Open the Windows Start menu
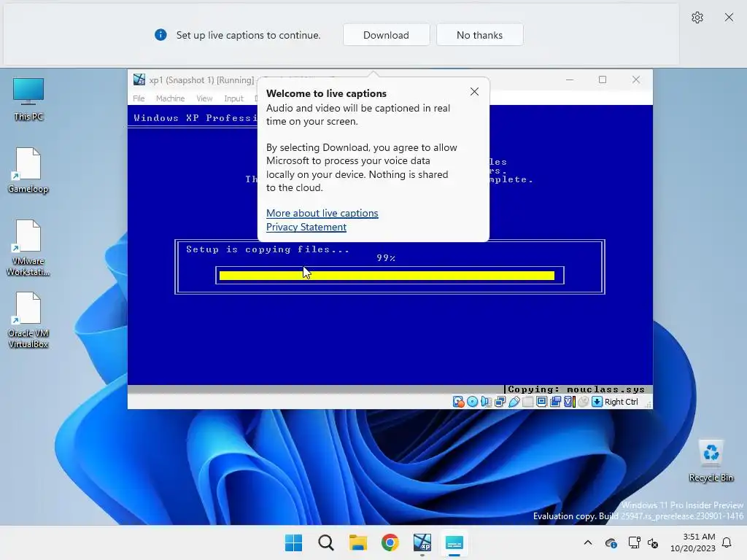 293,542
